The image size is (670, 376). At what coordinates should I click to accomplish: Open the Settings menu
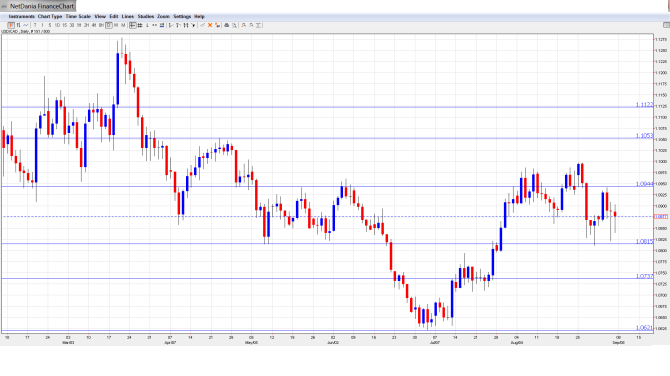[182, 16]
